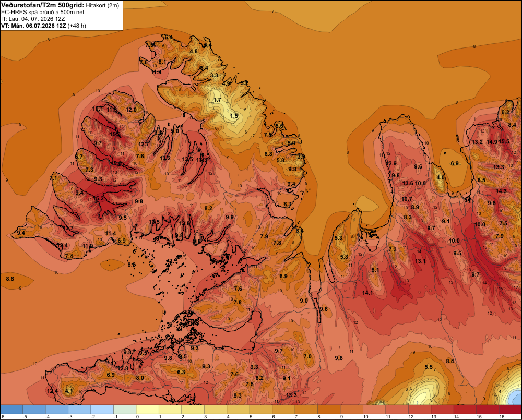Screen dimensions: 522x420
Task: Select the 12.4 reading at the southwest tip
Action: coord(52,391)
